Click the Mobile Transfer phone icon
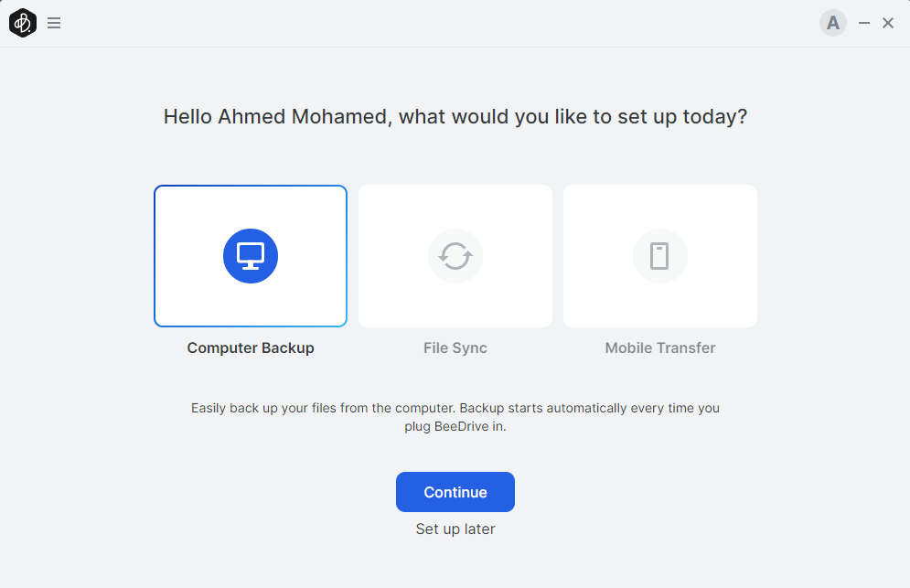Viewport: 910px width, 588px height. click(x=660, y=256)
